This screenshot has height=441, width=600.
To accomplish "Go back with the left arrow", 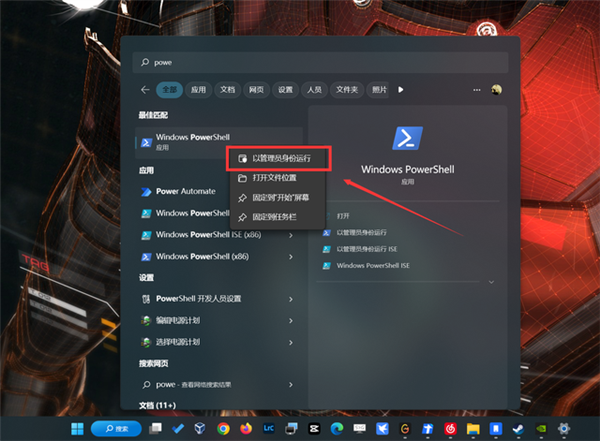I will 145,90.
